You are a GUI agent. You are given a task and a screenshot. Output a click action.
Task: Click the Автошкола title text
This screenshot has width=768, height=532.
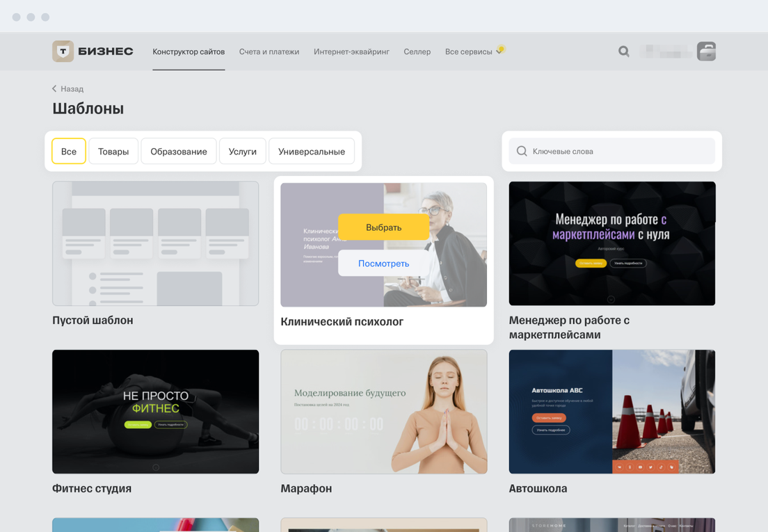pos(538,488)
